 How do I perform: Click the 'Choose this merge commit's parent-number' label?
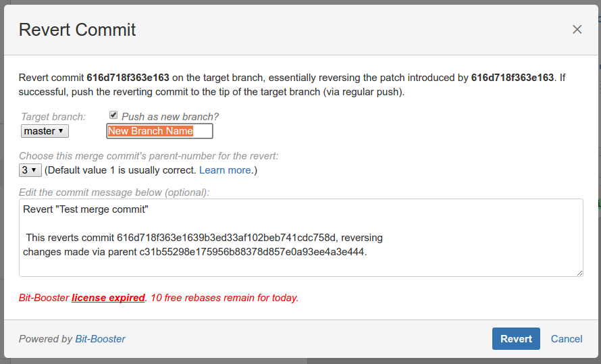149,156
